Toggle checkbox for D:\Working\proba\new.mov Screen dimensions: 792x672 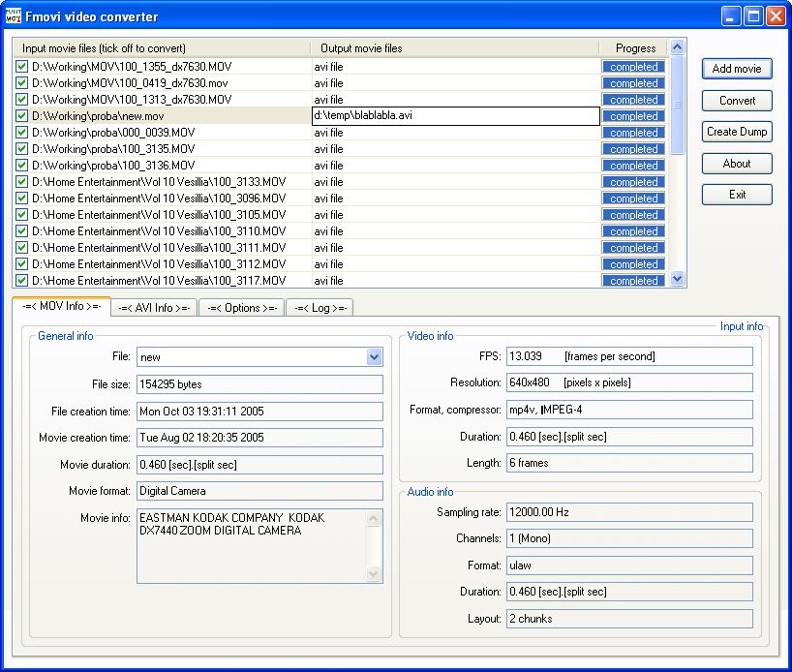click(21, 116)
